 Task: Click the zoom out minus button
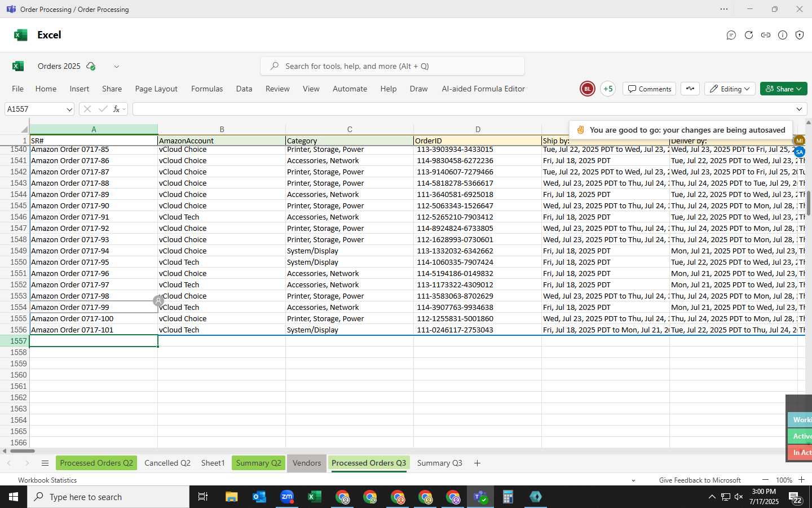(765, 480)
